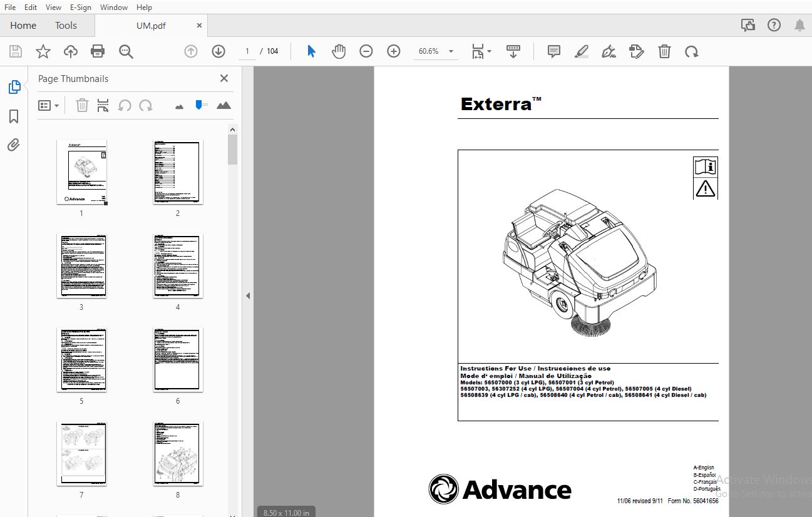The height and width of the screenshot is (517, 812).
Task: Select page 8 thumbnail
Action: click(178, 454)
